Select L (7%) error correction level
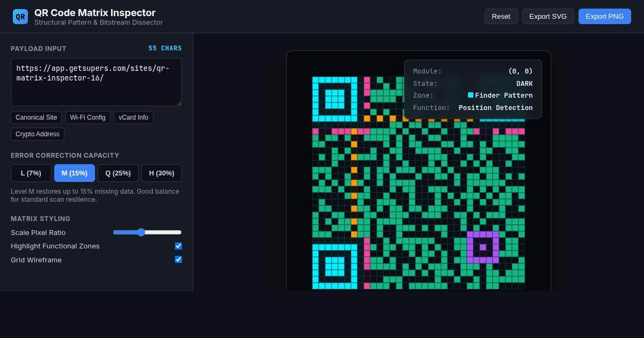 pos(31,173)
